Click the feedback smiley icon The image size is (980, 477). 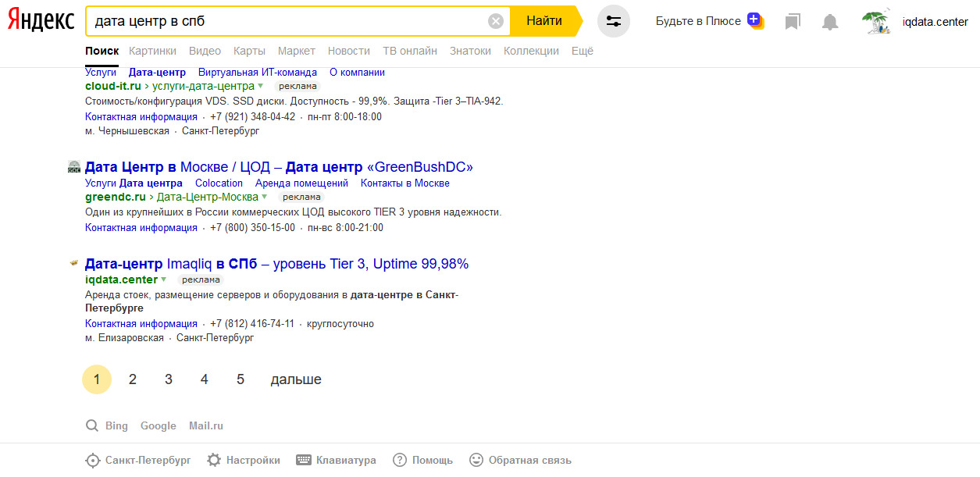[476, 461]
